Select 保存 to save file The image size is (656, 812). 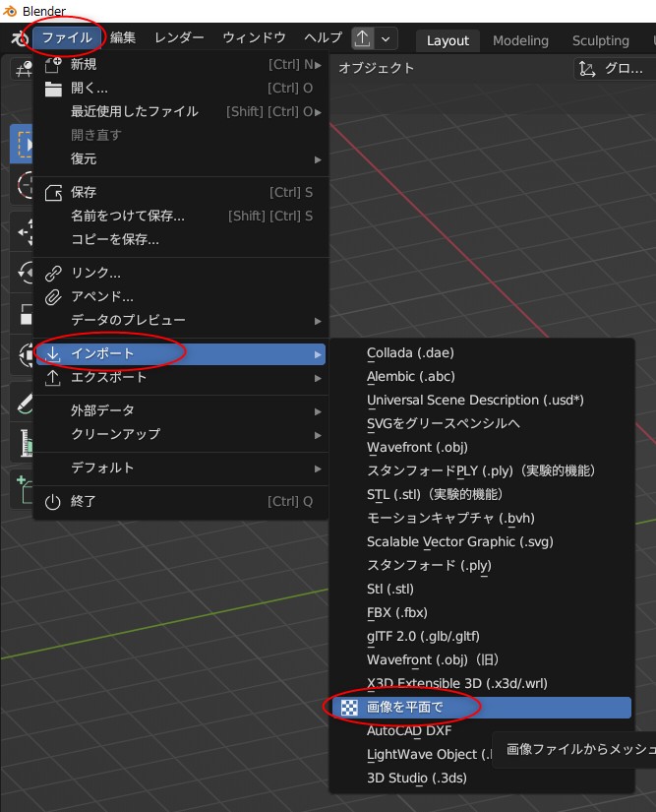pyautogui.click(x=181, y=193)
